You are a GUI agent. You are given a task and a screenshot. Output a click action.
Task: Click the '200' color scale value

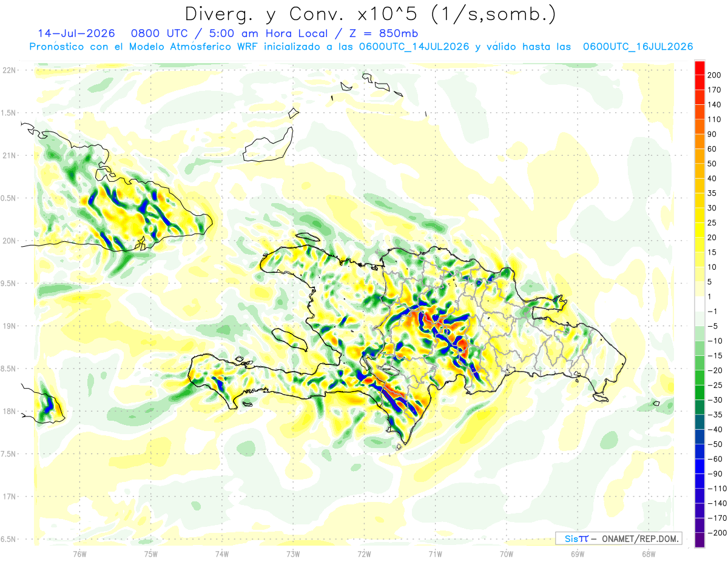click(715, 75)
